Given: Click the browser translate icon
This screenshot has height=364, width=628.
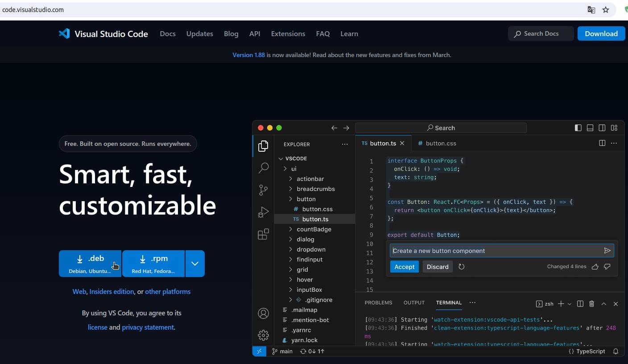Looking at the screenshot, I should tap(591, 10).
